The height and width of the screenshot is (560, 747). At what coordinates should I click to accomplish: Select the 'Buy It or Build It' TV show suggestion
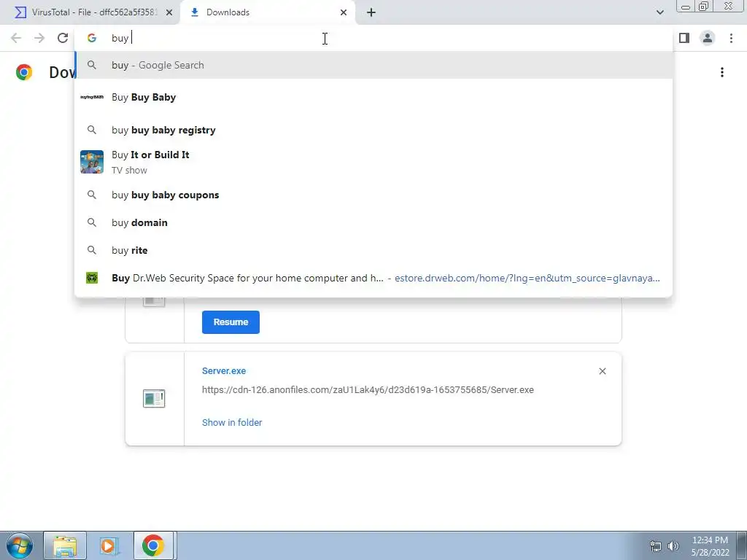(x=374, y=162)
